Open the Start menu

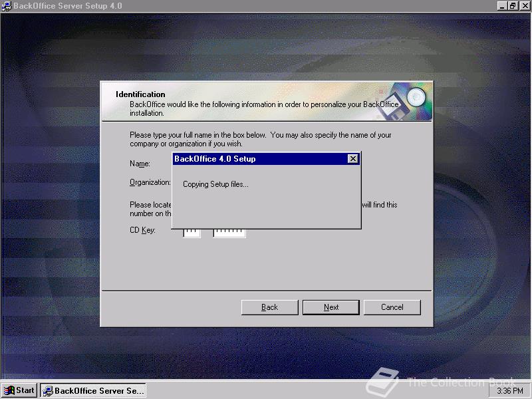[x=20, y=390]
